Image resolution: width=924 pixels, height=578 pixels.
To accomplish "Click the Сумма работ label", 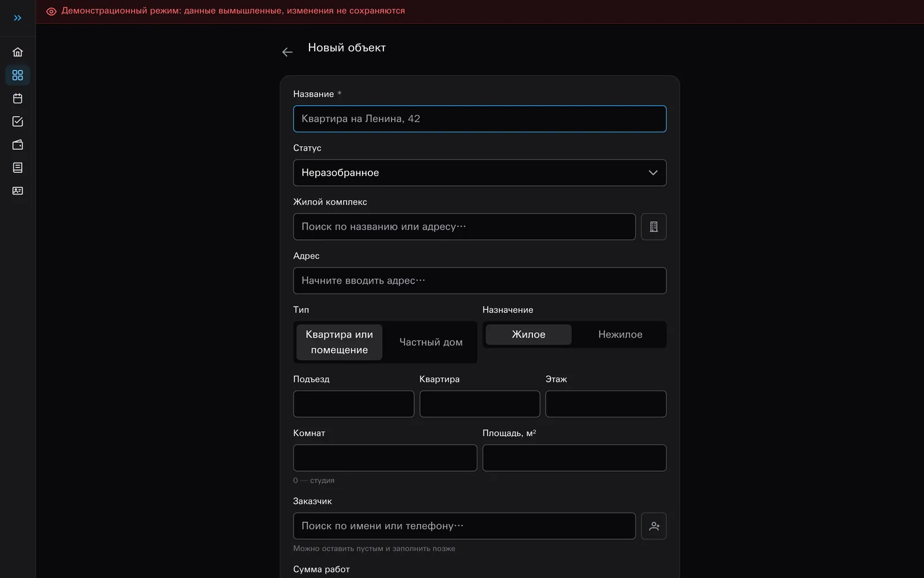I will pos(321,569).
